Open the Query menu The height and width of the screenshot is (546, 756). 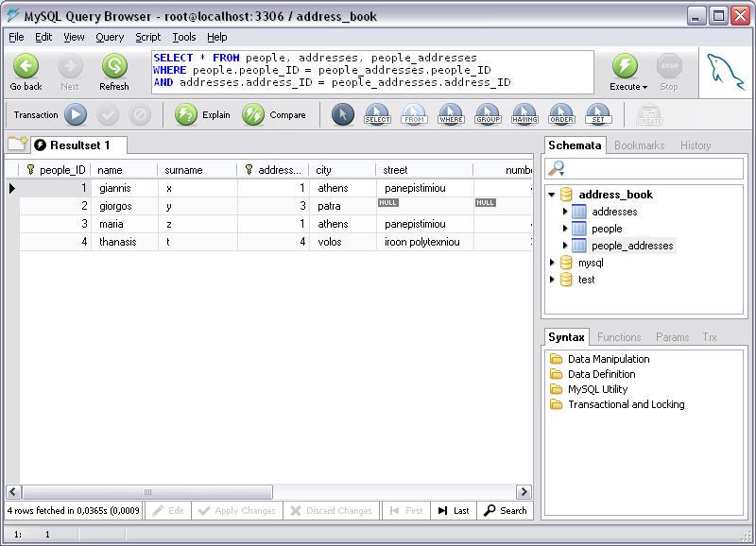click(x=110, y=37)
